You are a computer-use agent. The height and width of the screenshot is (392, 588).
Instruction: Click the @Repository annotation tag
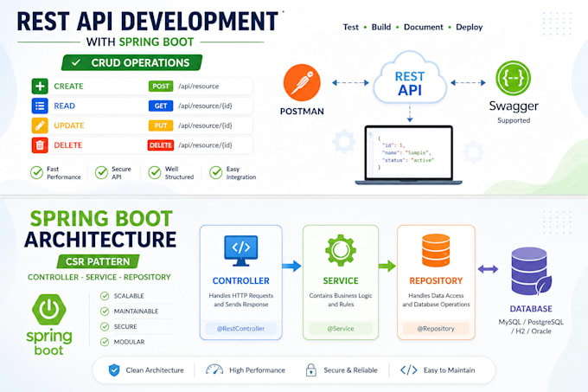point(436,329)
